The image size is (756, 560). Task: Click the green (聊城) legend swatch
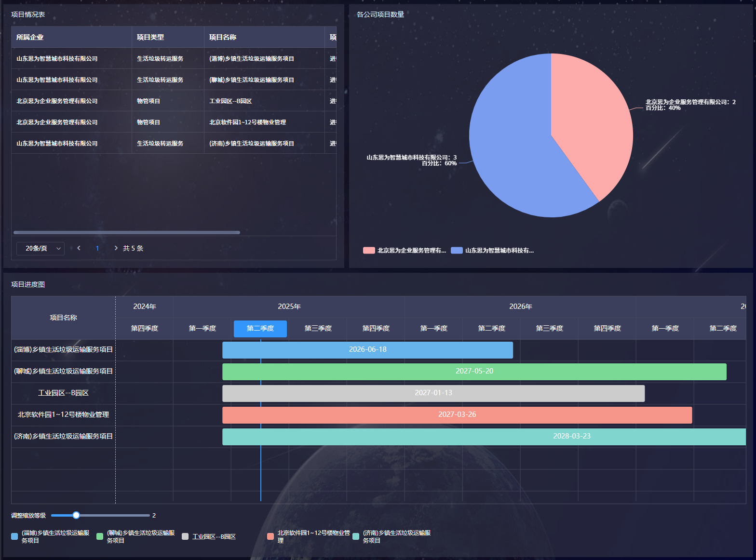(x=100, y=536)
